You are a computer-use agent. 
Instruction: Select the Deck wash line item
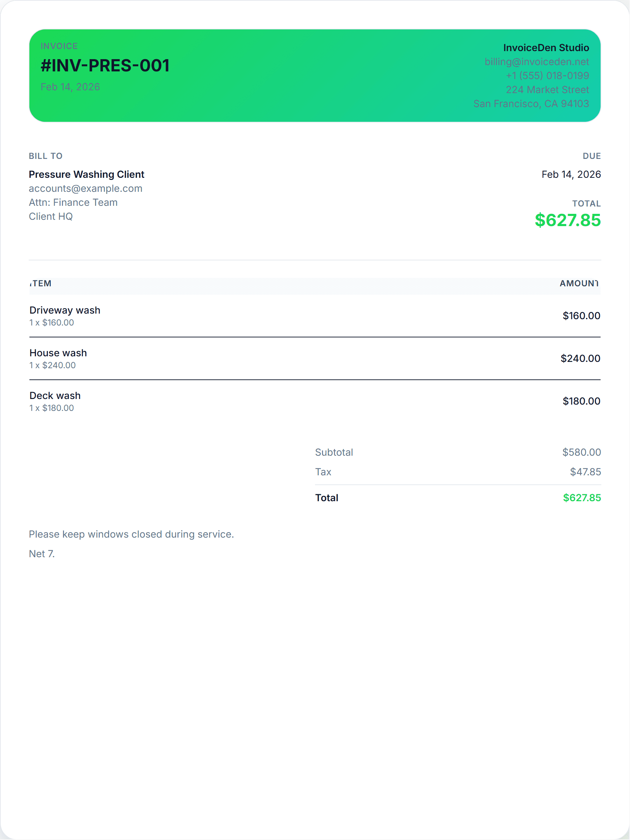pyautogui.click(x=55, y=396)
